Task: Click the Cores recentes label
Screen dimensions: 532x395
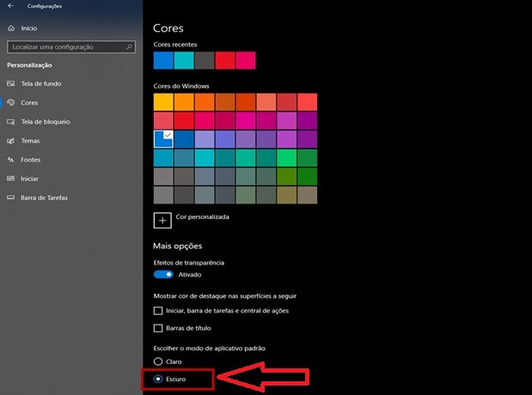Action: [x=175, y=45]
